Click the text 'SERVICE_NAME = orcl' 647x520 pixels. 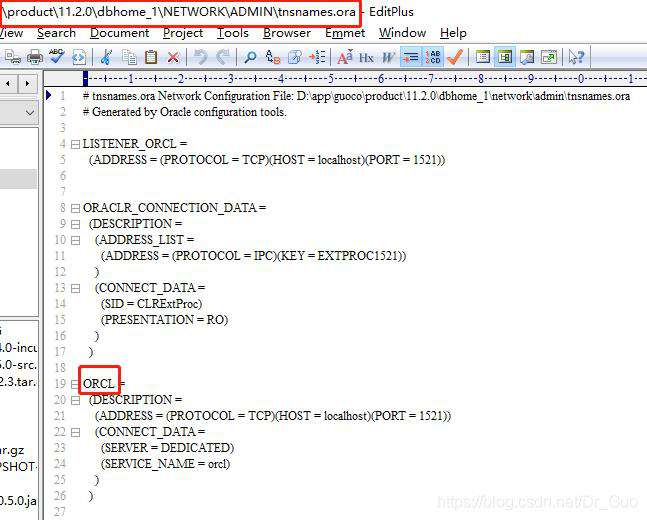(x=165, y=464)
